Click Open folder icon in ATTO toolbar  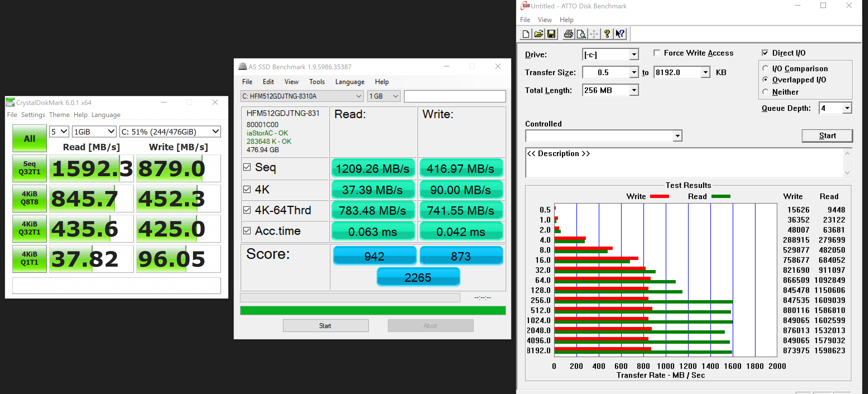pos(538,34)
